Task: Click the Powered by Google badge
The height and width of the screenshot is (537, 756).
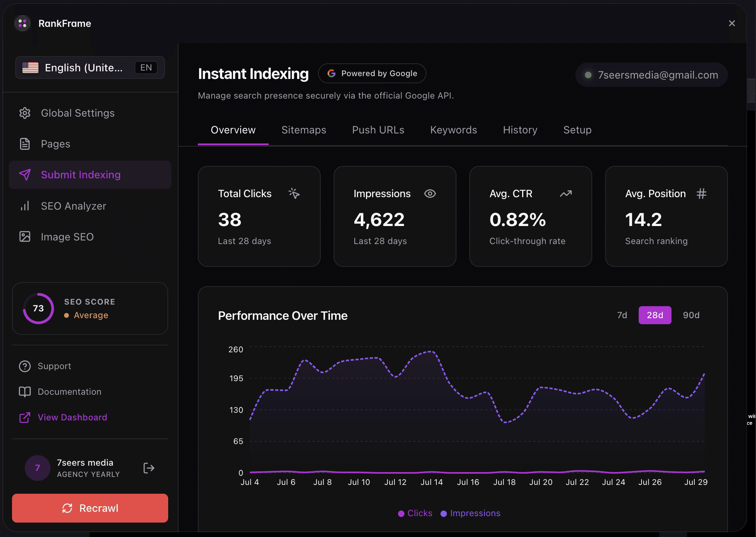Action: [x=372, y=73]
